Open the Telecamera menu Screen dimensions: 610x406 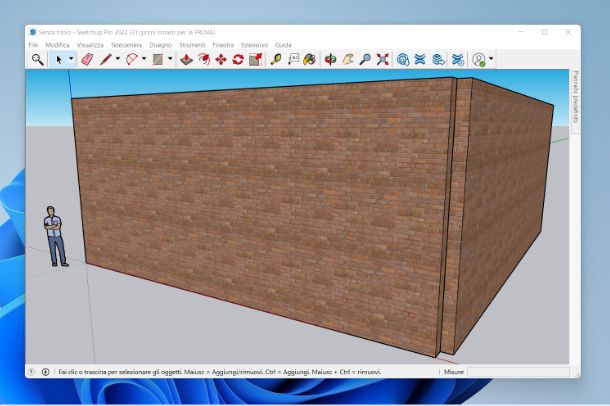pos(126,45)
